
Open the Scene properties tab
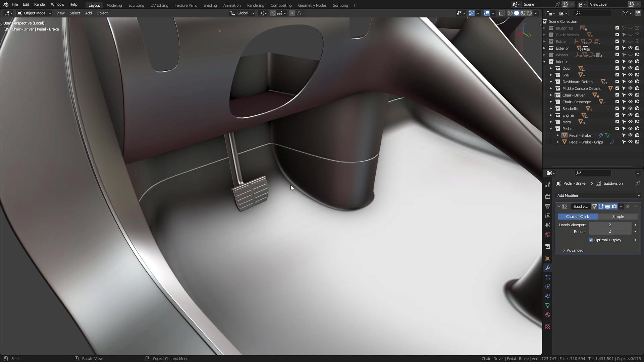pyautogui.click(x=548, y=225)
